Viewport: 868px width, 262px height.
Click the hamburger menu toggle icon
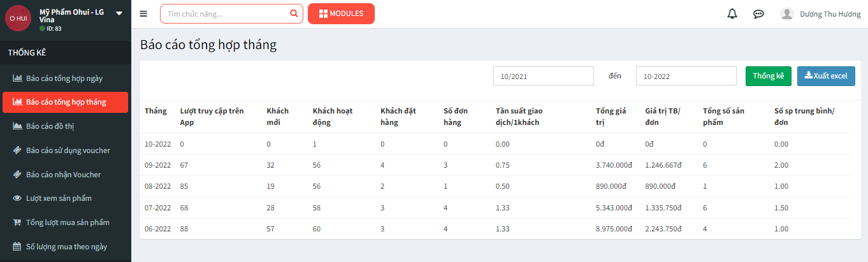(143, 14)
